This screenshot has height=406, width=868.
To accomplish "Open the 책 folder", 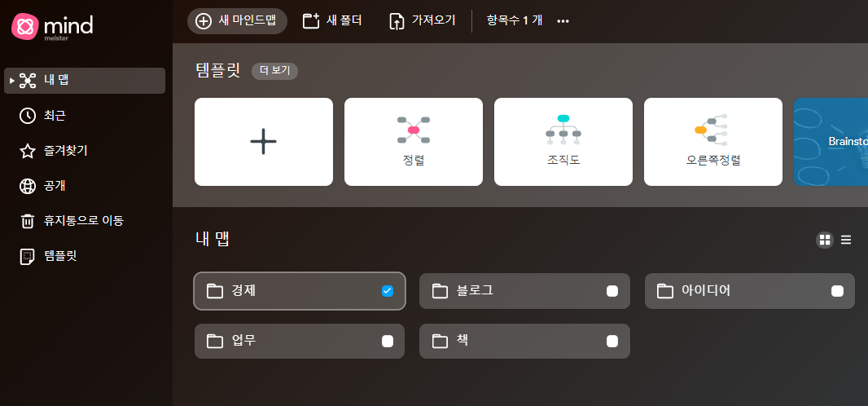I will point(524,342).
